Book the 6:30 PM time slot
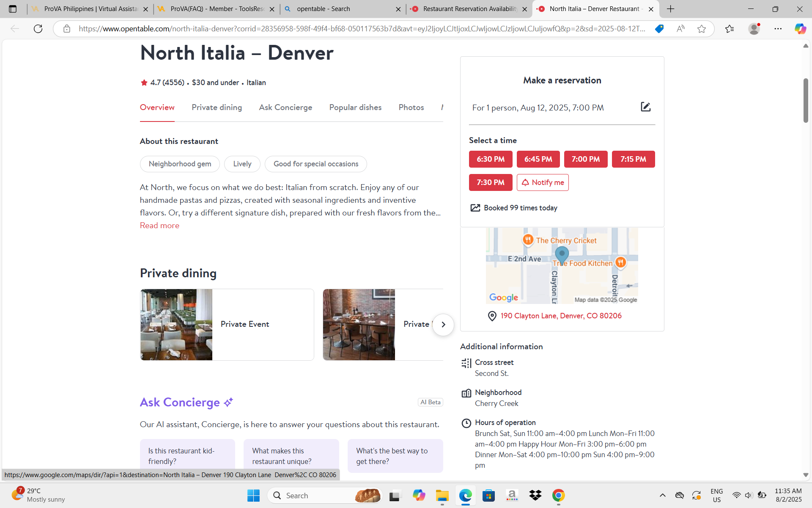This screenshot has width=812, height=508. [491, 159]
